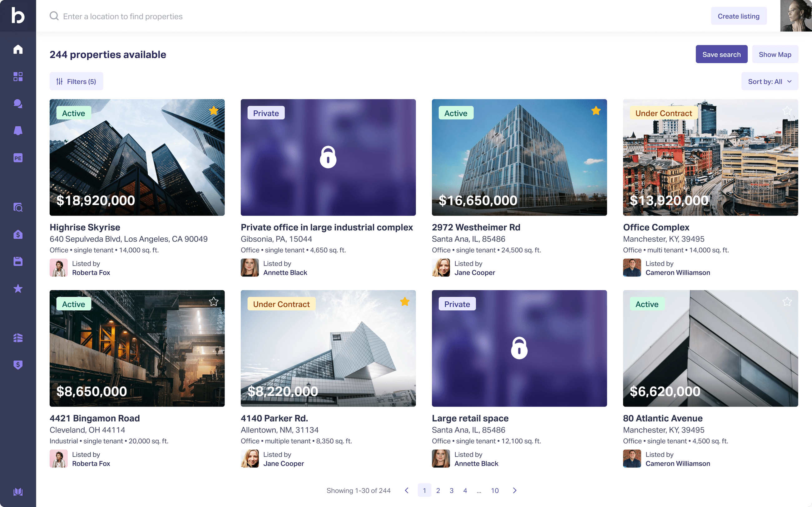Open the dashboard grid icon in sidebar
Screen dimensions: 812x507
pos(18,76)
